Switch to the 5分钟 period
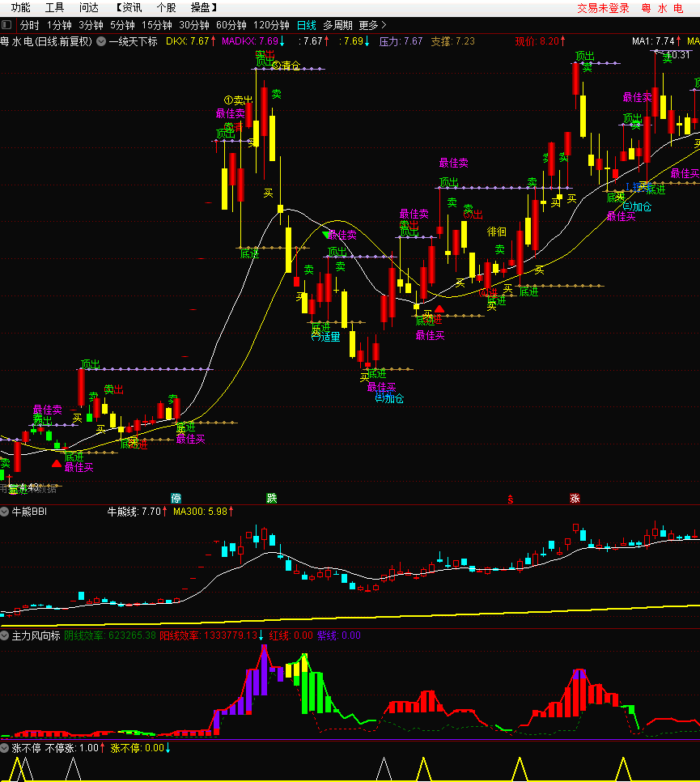The height and width of the screenshot is (782, 700). (x=122, y=25)
